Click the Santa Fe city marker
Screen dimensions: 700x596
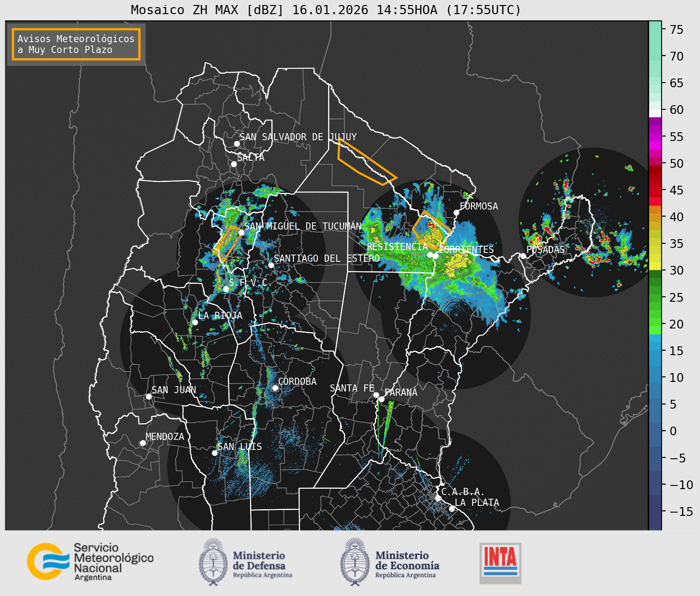click(376, 395)
